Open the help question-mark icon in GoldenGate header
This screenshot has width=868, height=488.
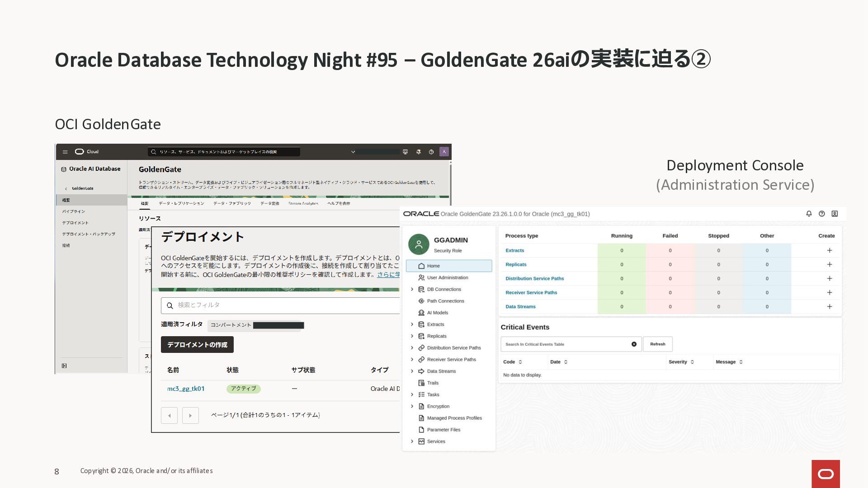(822, 214)
